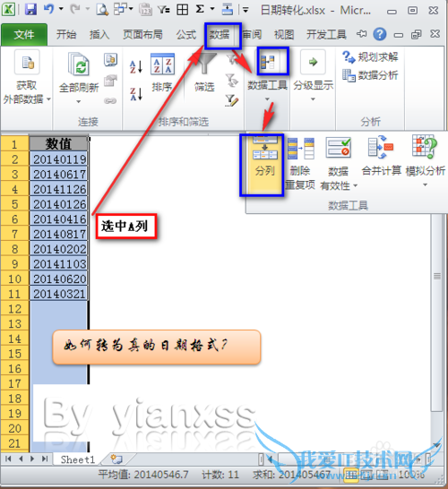Viewport: 448px width, 489px height.
Task: Expand Data Tools dropdown arrow
Action: pyautogui.click(x=267, y=99)
